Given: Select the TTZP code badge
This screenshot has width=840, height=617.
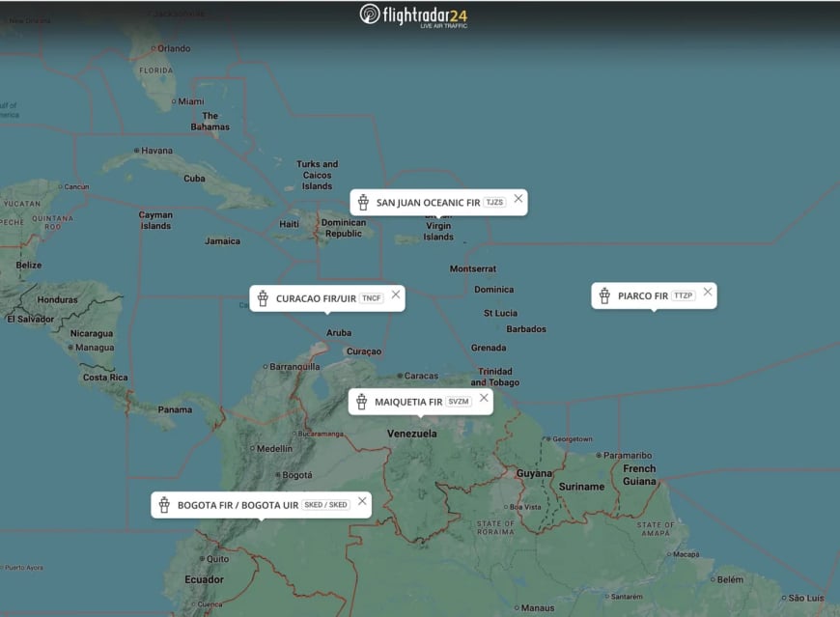Looking at the screenshot, I should coord(683,295).
